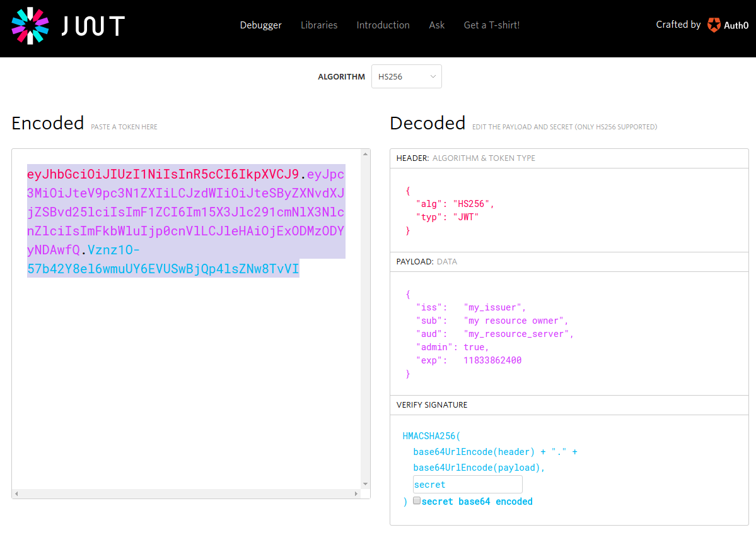
Task: Select the Ask navigation link
Action: click(x=436, y=25)
